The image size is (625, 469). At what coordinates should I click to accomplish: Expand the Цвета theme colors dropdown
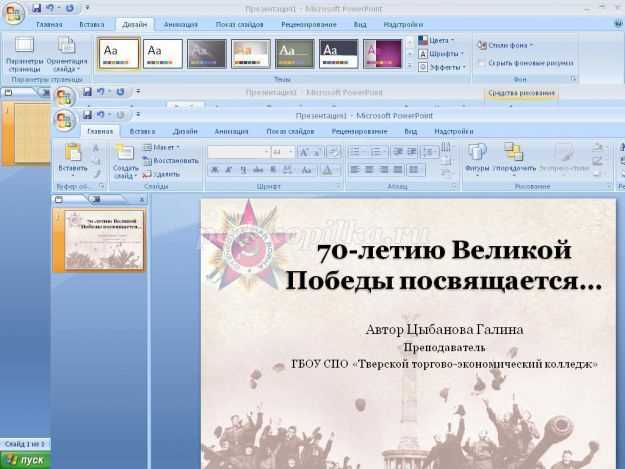point(436,40)
